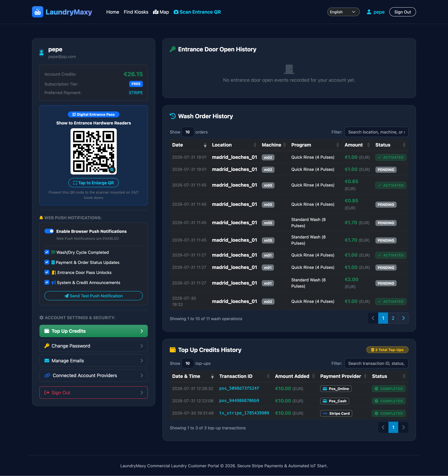The height and width of the screenshot is (476, 448).
Task: Click the door icon in empty entrance history
Action: 289,69
